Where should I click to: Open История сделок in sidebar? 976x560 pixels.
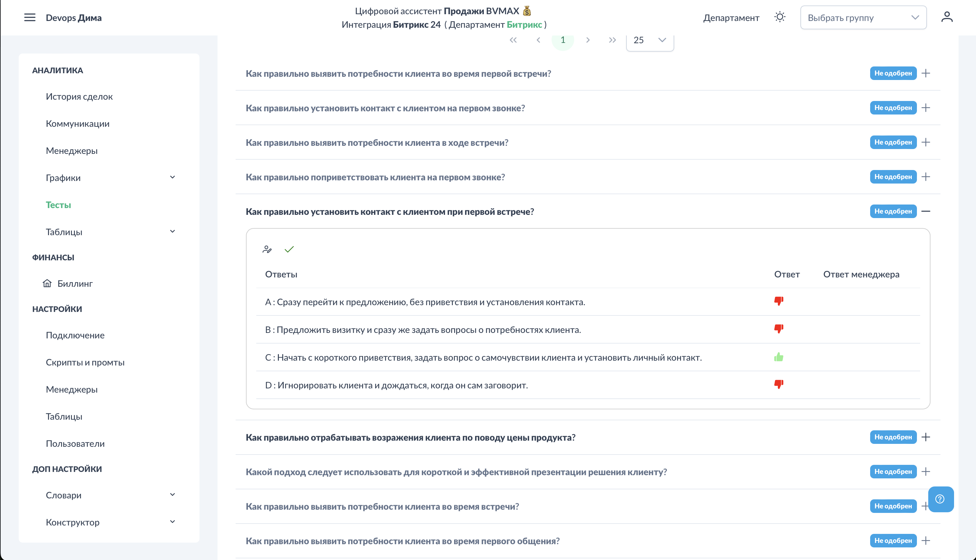tap(79, 96)
